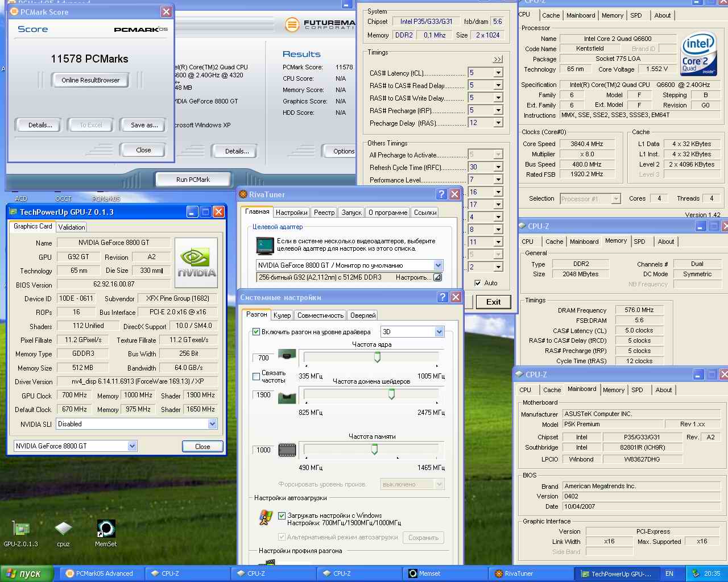This screenshot has height=582, width=728.
Task: Click the RivaTuner monitor adapter icon
Action: [x=264, y=246]
